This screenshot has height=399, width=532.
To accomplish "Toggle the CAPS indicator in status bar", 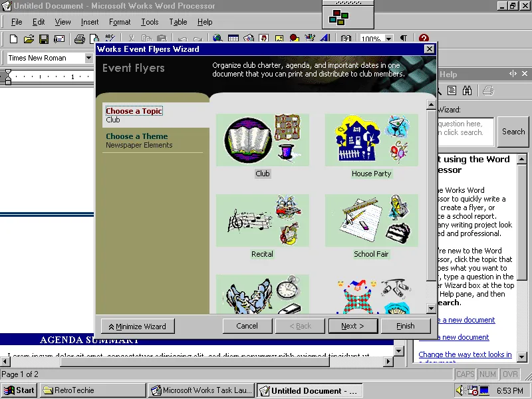I will pyautogui.click(x=465, y=374).
